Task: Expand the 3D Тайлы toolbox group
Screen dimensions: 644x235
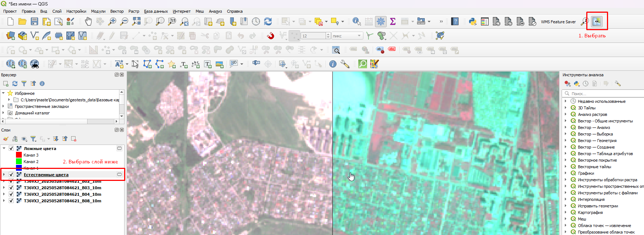Action: 566,108
